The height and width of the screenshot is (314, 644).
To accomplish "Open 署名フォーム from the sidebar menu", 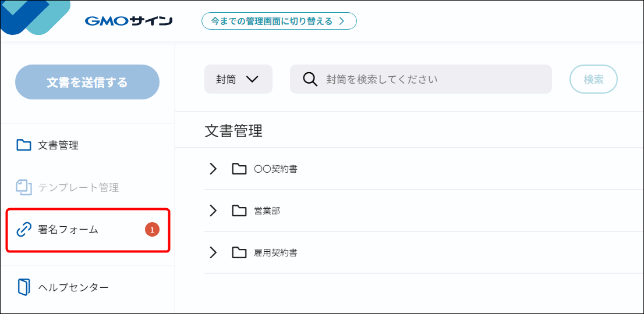I will (x=68, y=230).
